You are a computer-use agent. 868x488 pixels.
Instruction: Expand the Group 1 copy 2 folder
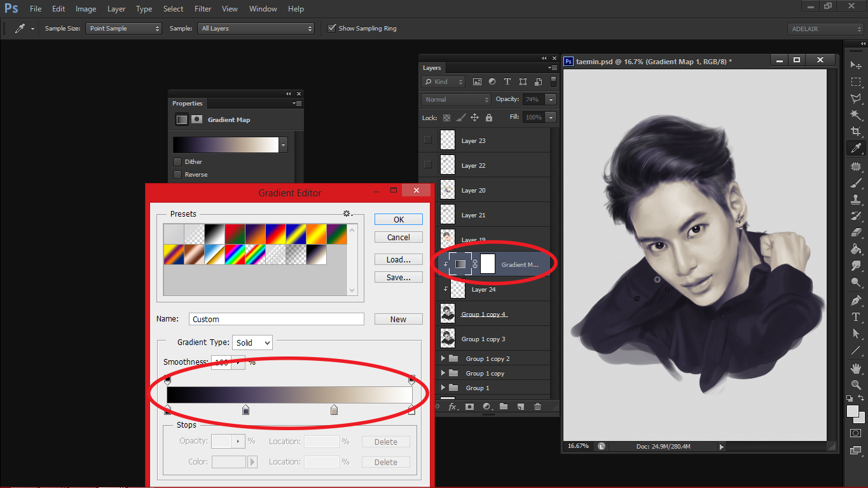(x=443, y=358)
